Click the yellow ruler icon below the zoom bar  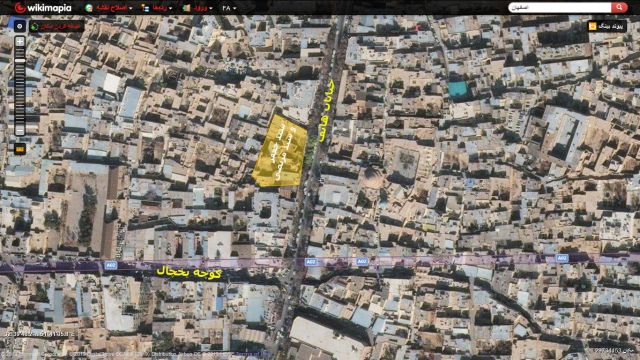20,149
